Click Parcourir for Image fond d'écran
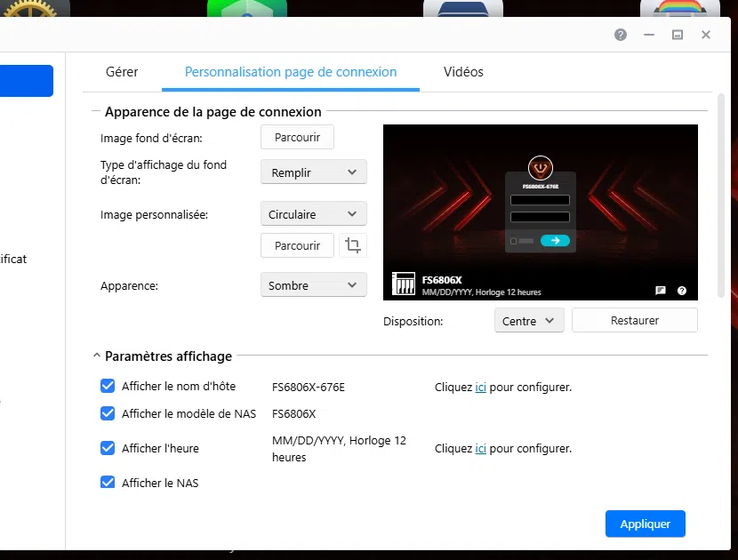738x560 pixels. click(x=298, y=138)
